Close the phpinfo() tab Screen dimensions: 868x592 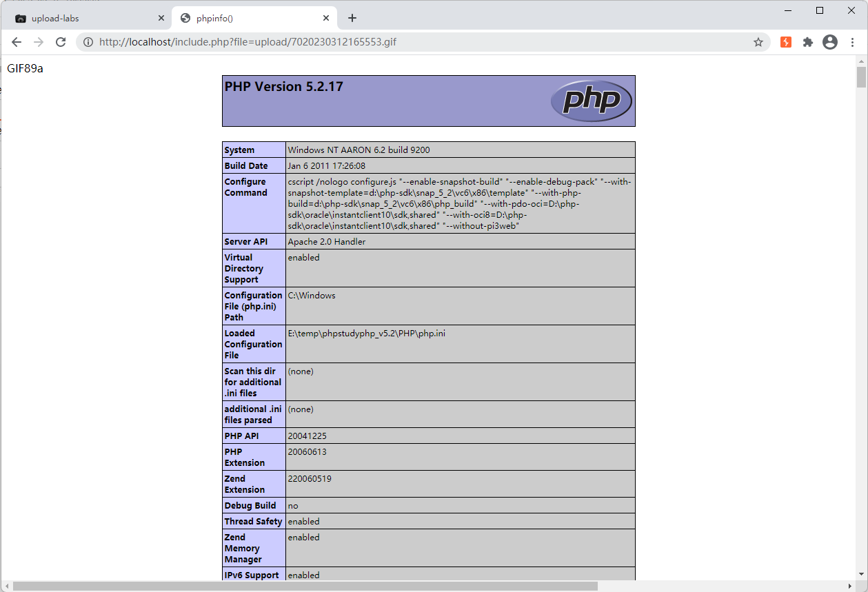click(x=327, y=18)
